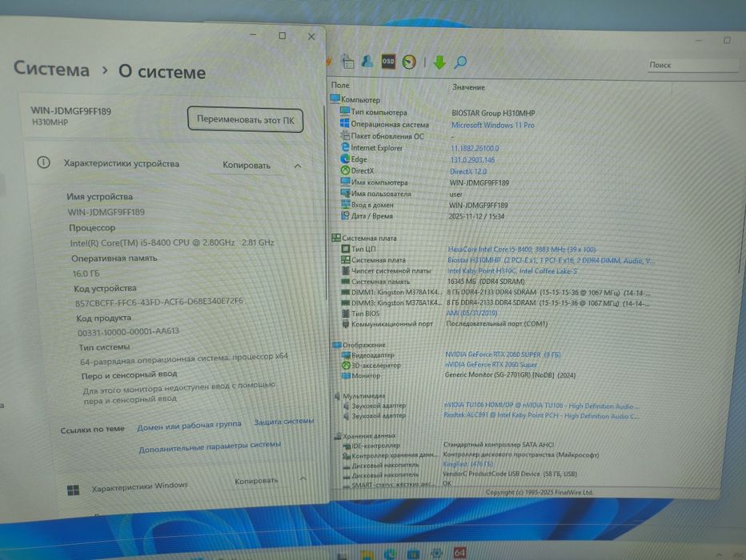Viewport: 746px width, 560px height.
Task: Click the Internet Explorer row icon
Action: [345, 147]
